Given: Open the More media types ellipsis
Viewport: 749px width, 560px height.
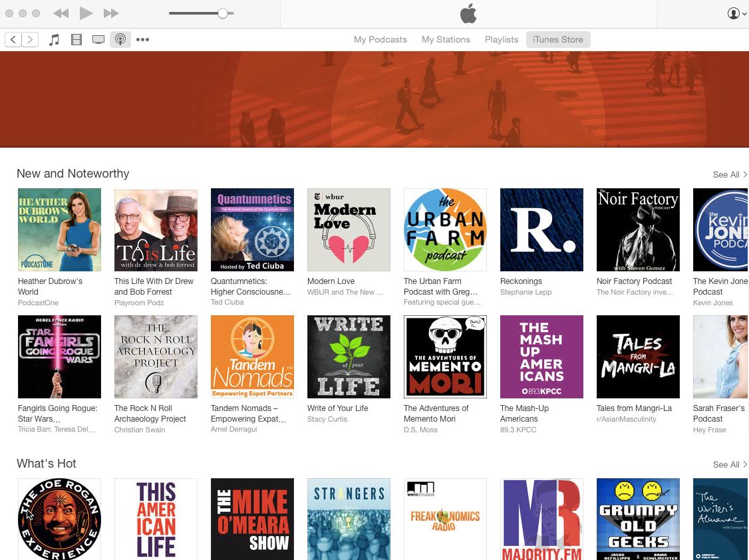Looking at the screenshot, I should point(142,40).
